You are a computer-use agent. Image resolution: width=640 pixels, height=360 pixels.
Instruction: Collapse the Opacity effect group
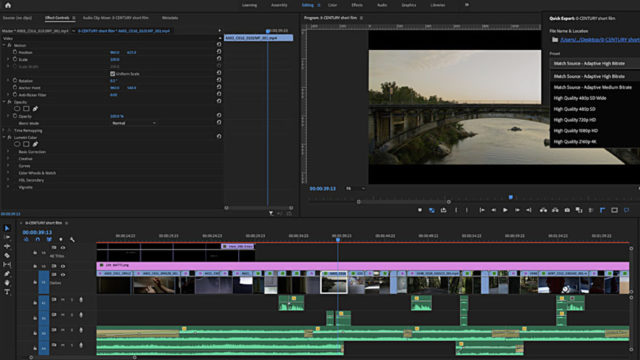[x=4, y=102]
